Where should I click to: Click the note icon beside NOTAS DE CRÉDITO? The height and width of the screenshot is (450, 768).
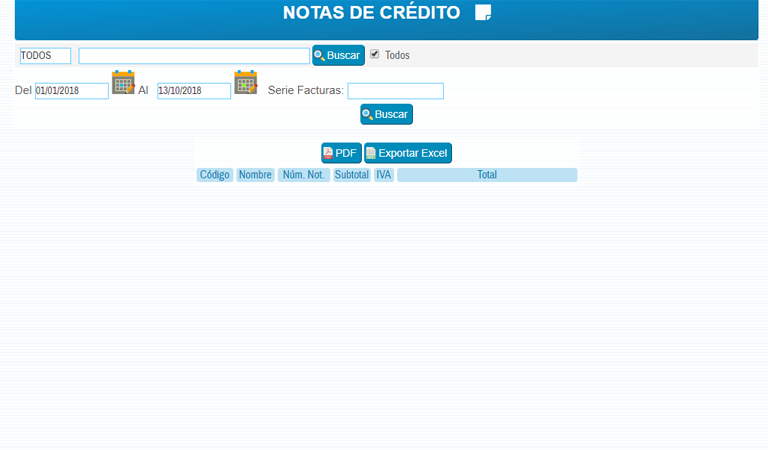click(483, 12)
